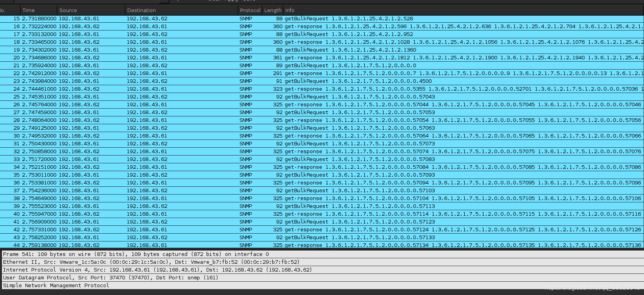
Task: Select packet 17 in the packet list
Action: [x=322, y=34]
